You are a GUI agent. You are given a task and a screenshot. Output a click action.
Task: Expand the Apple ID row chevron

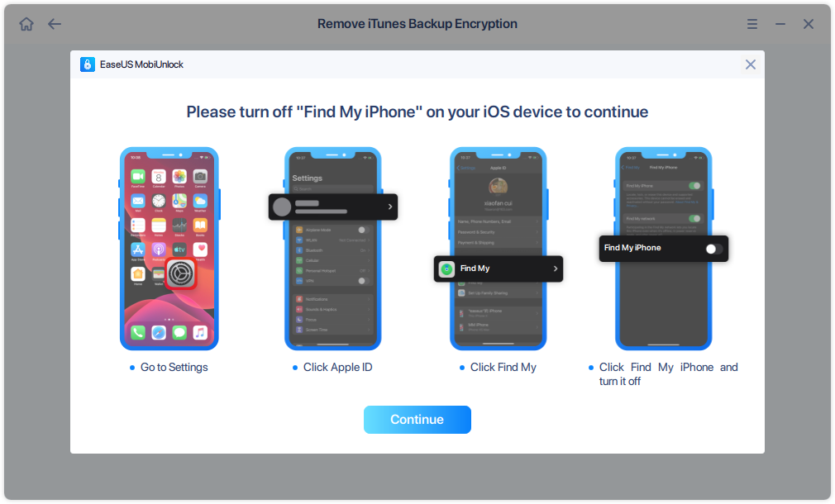click(x=390, y=207)
